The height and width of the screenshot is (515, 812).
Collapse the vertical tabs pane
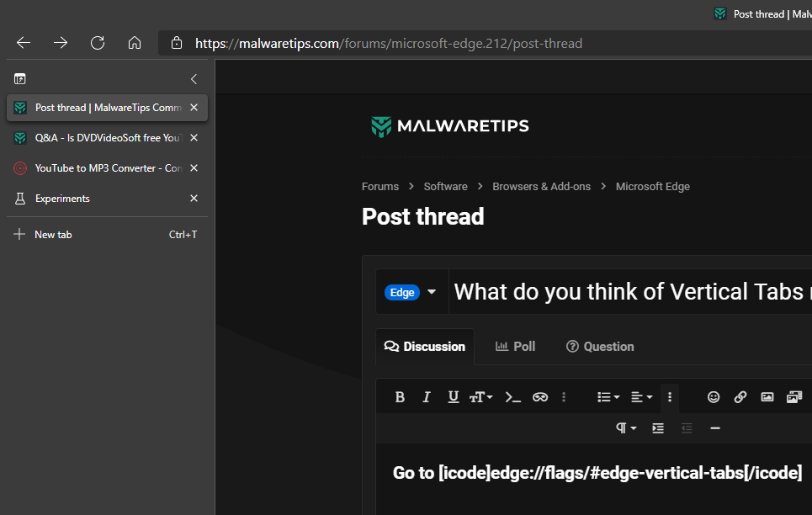(194, 79)
